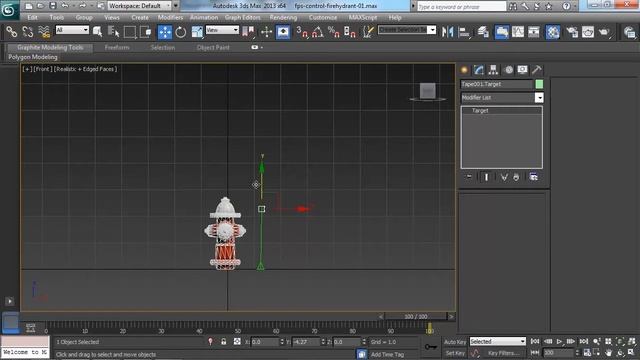Click the Render Production teapot icon
The image size is (640, 360).
(x=604, y=31)
